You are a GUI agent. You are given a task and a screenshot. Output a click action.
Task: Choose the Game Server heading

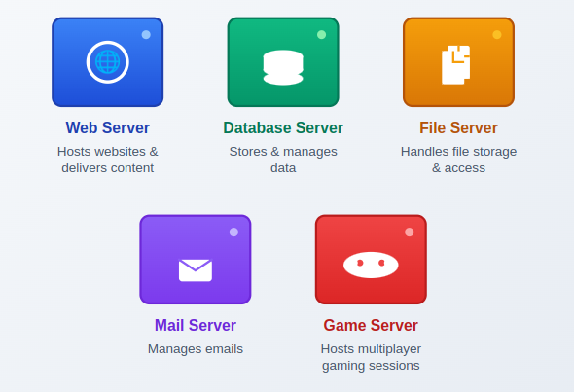coord(371,325)
